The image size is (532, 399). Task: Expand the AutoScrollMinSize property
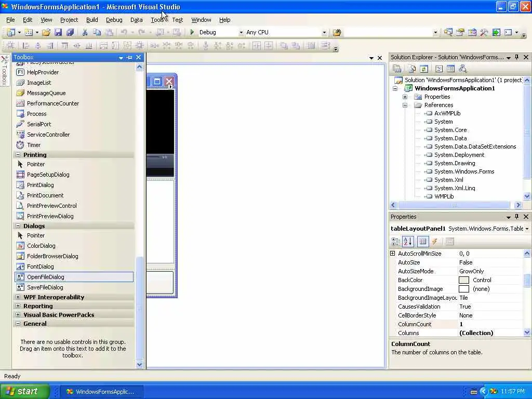tap(393, 254)
